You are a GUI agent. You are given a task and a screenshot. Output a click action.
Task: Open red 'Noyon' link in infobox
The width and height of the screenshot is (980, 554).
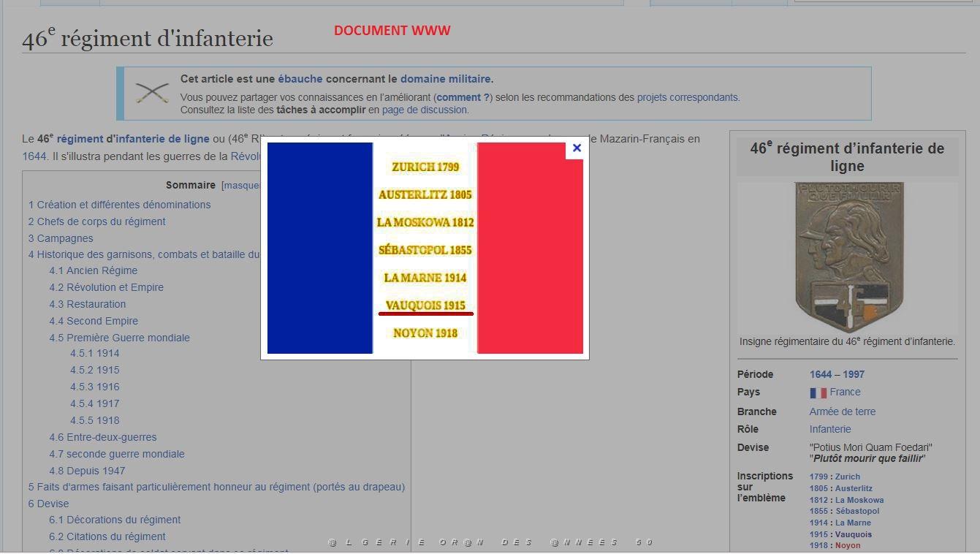click(848, 545)
